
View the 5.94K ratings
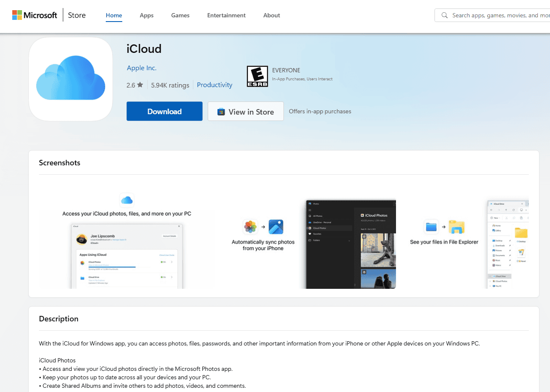point(170,85)
